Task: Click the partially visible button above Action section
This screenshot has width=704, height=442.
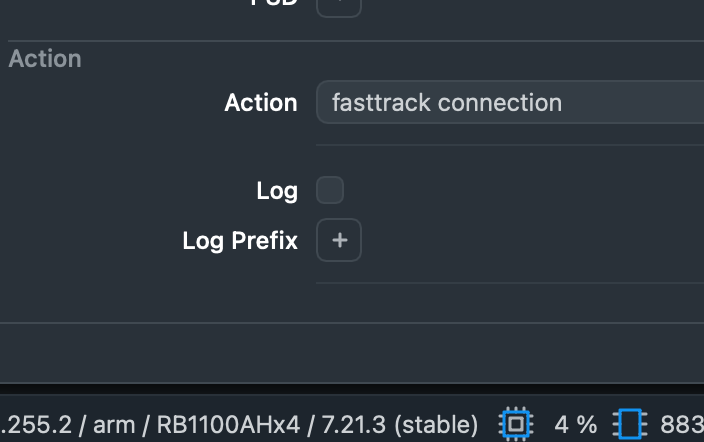Action: 339,5
